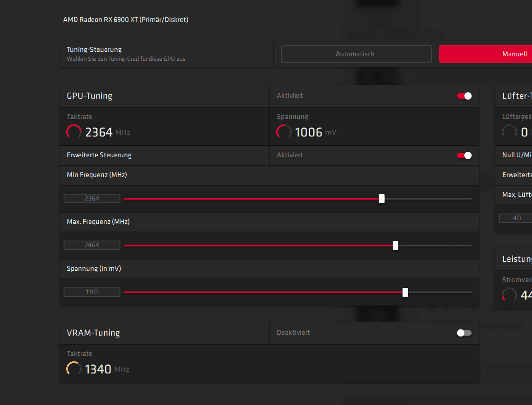Image resolution: width=532 pixels, height=405 pixels.
Task: Toggle GPU-Tuning Aktiviert switch
Action: 464,96
